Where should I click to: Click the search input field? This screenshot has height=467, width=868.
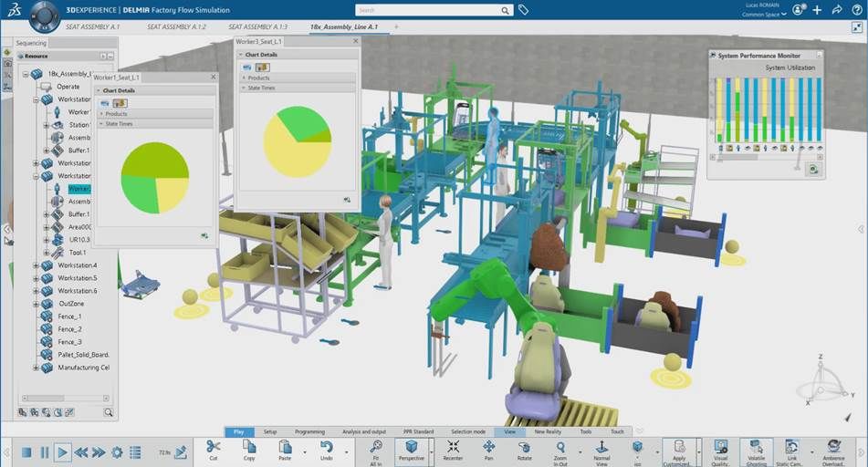429,10
